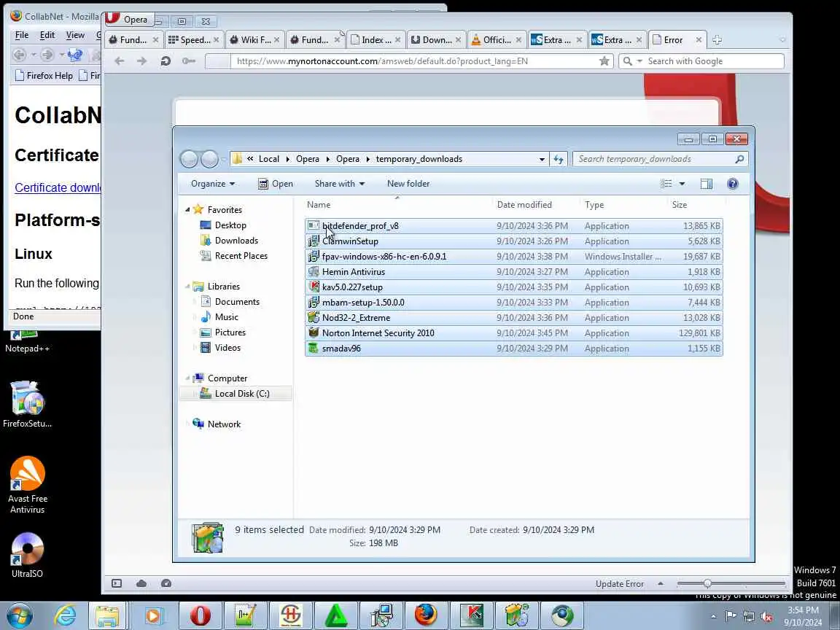Switch to Index tab in Opera
This screenshot has width=840, height=630.
pos(375,39)
